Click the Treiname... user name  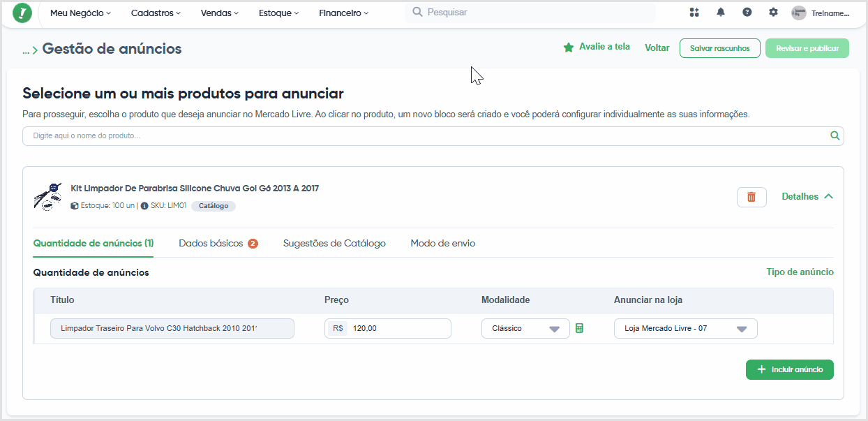tap(830, 13)
